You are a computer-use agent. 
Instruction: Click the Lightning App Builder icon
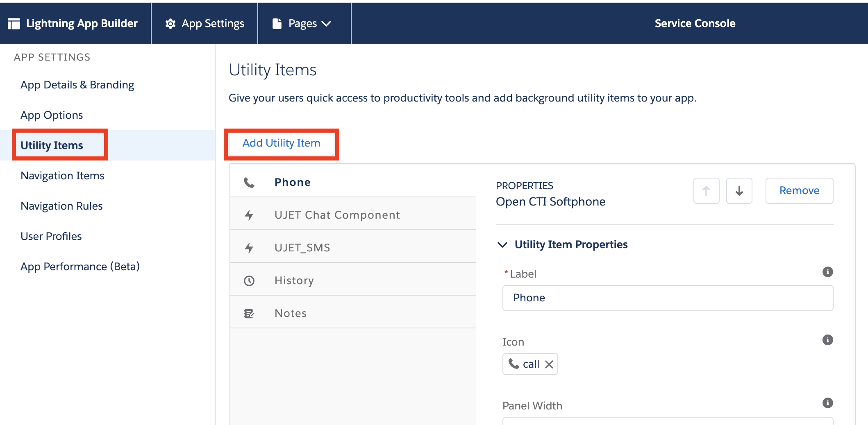14,24
